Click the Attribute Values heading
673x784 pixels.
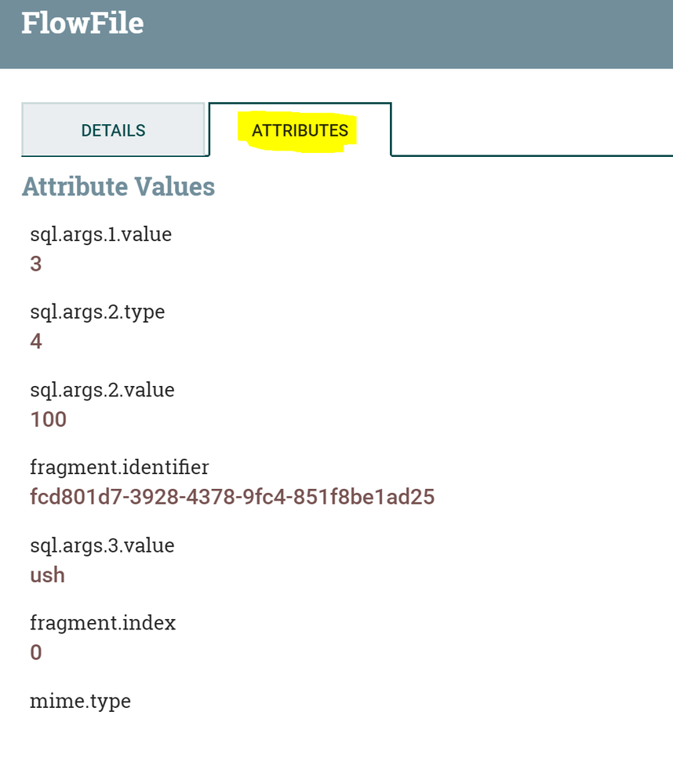[118, 187]
